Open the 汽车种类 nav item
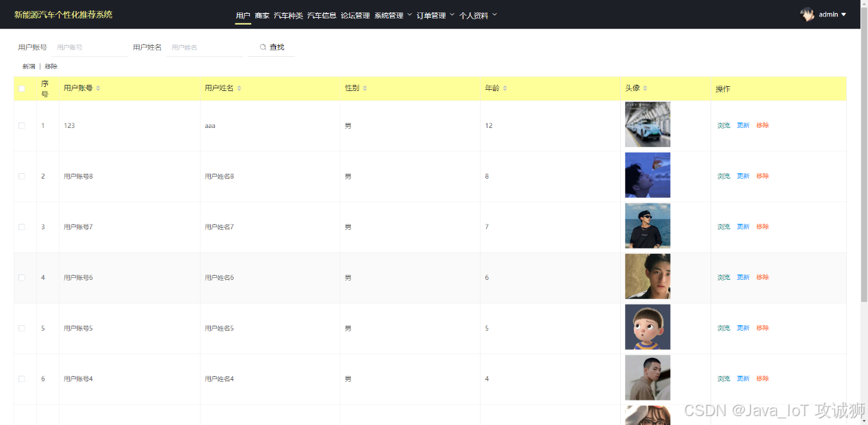868x425 pixels. click(288, 15)
